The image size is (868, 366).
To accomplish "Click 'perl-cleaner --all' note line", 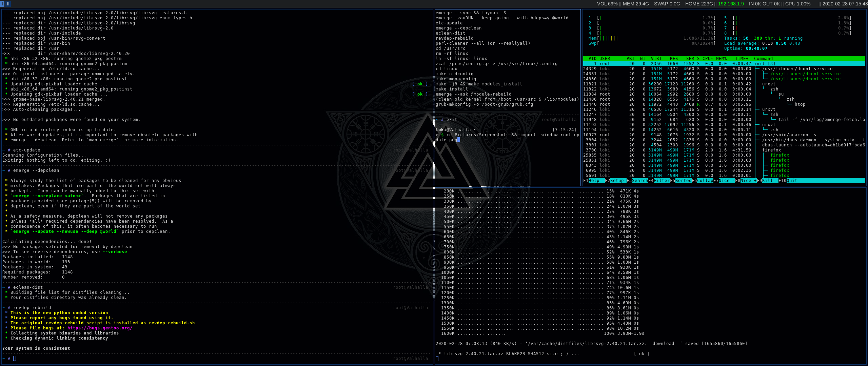I will click(483, 43).
